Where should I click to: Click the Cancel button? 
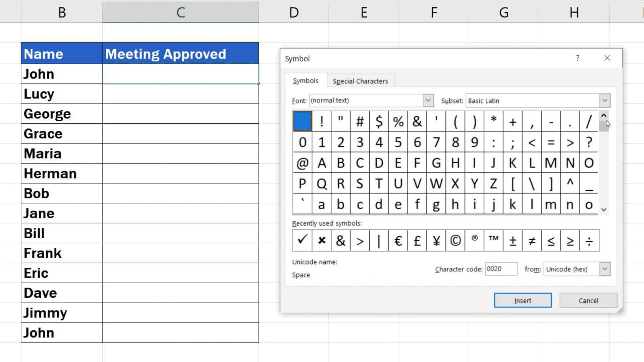tap(588, 300)
